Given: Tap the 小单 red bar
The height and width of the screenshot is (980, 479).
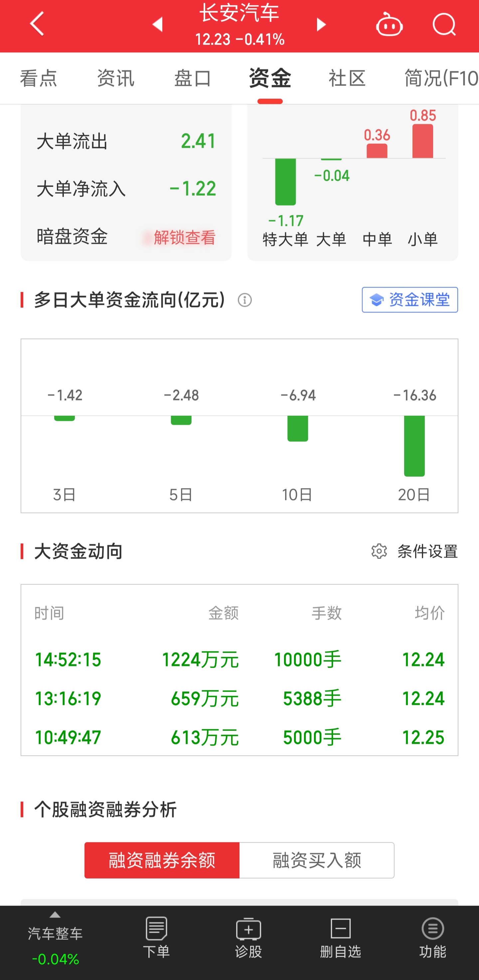Looking at the screenshot, I should (x=423, y=141).
